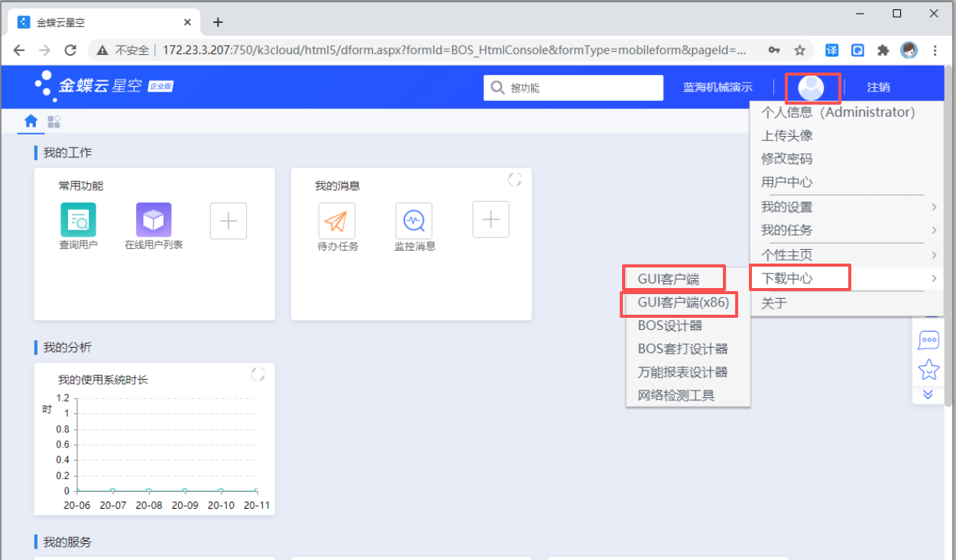Open 待办任务 paper plane icon
The width and height of the screenshot is (956, 560).
336,221
